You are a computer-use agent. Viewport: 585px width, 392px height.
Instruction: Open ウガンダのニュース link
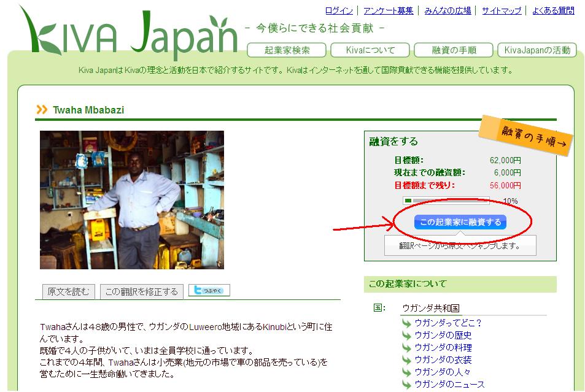(449, 384)
